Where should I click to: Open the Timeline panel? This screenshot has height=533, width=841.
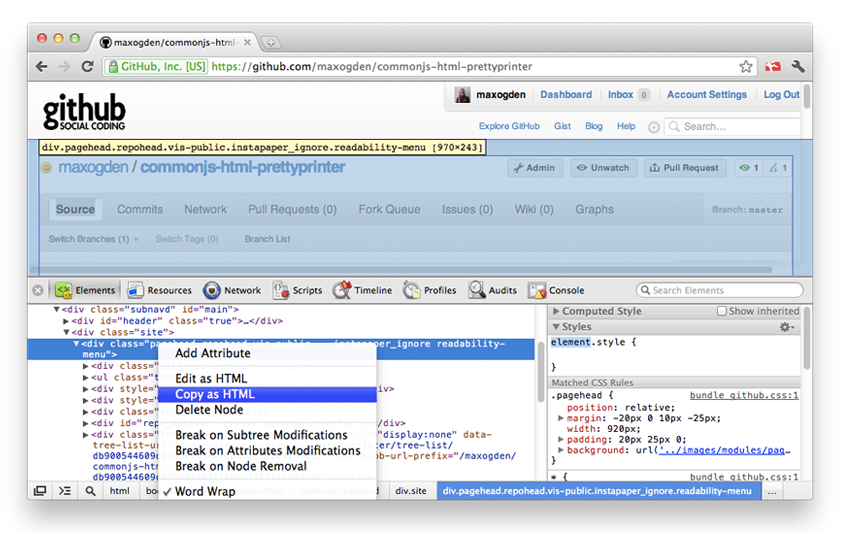(362, 290)
